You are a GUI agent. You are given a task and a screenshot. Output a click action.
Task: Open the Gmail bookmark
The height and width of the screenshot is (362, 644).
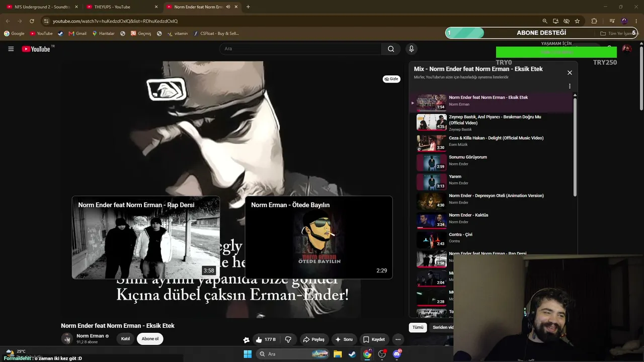click(77, 34)
